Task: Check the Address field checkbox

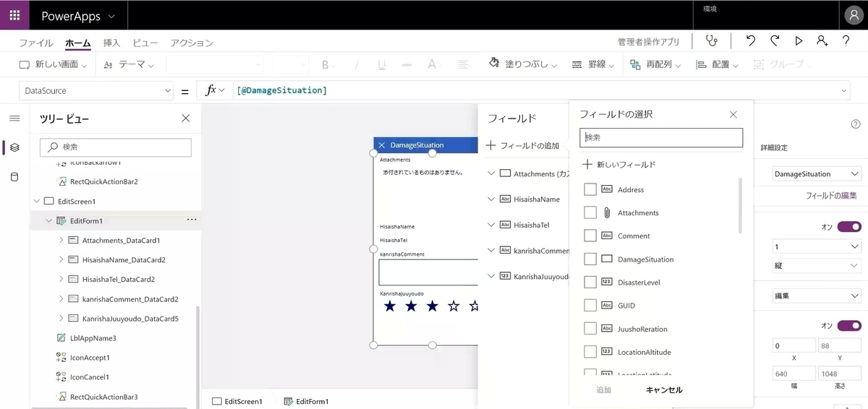Action: point(590,189)
